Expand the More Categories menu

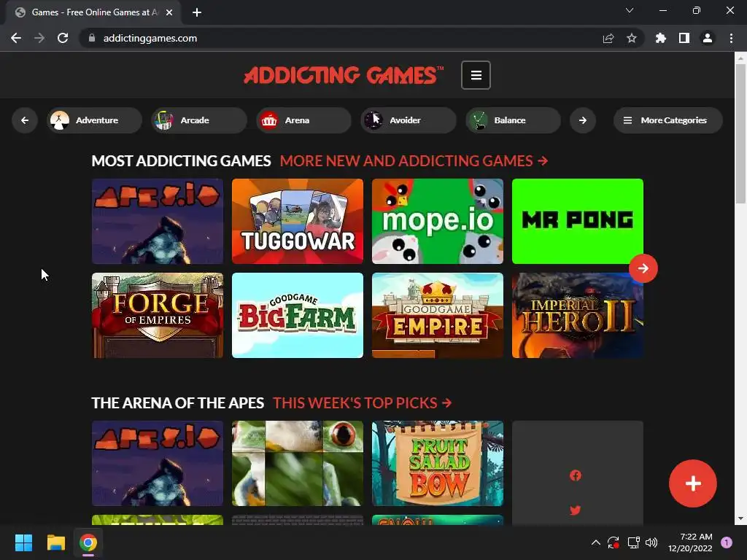pos(668,120)
